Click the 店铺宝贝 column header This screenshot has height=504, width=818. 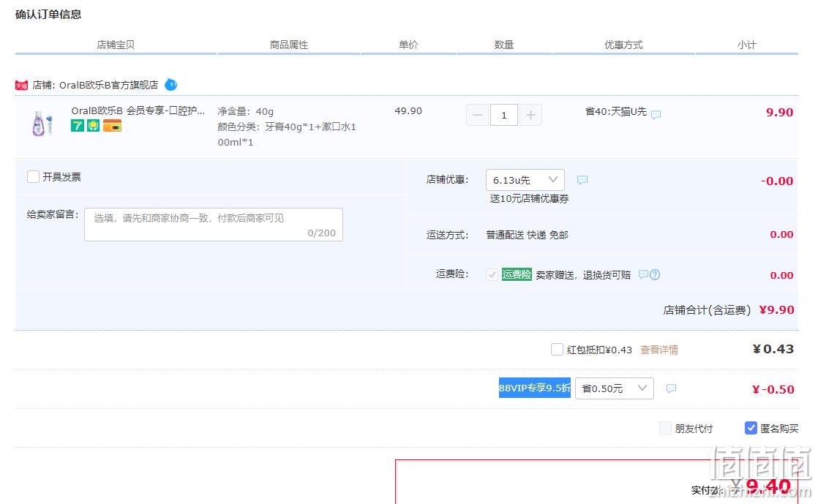click(116, 45)
